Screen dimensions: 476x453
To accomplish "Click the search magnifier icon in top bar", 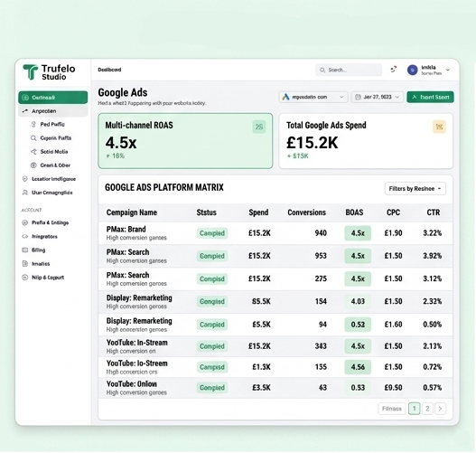I will pyautogui.click(x=322, y=70).
